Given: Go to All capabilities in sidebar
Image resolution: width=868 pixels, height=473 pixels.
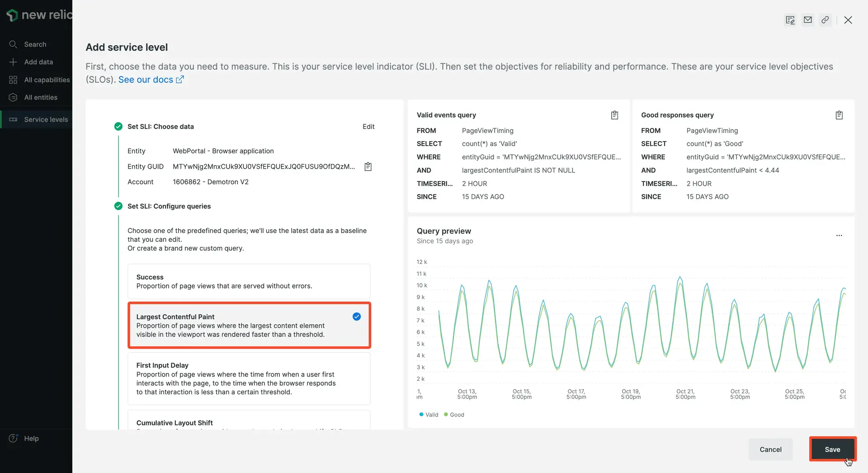Looking at the screenshot, I should (47, 80).
